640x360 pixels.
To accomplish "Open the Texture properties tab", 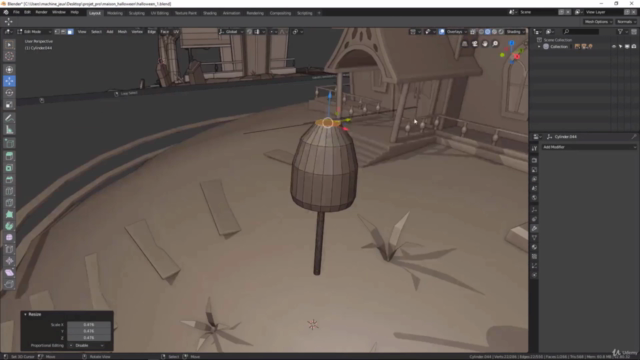I will [534, 257].
